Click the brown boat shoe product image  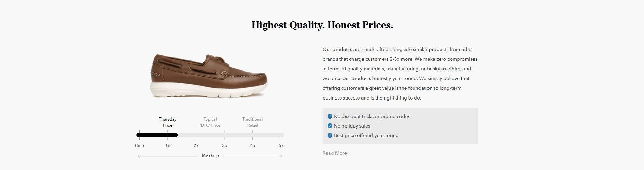209,76
